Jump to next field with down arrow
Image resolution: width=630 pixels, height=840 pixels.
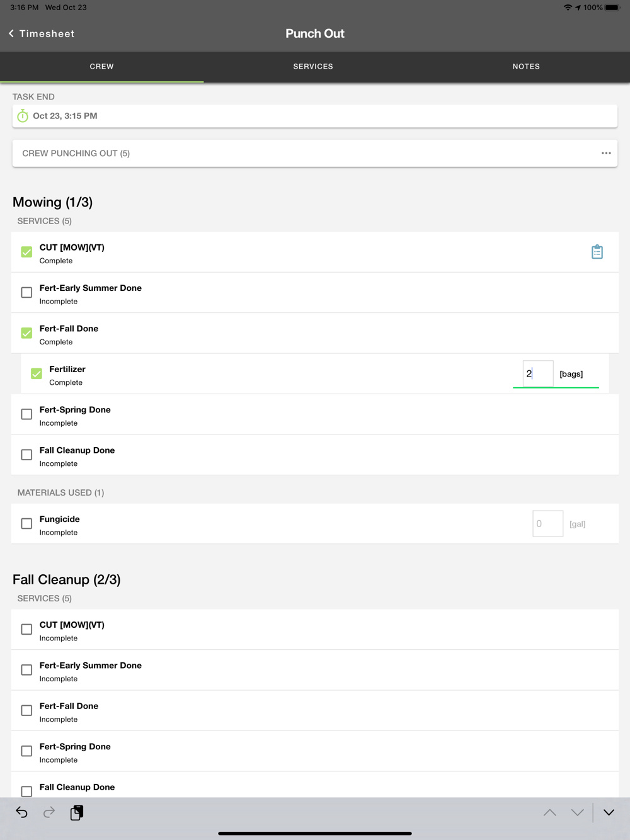(577, 812)
